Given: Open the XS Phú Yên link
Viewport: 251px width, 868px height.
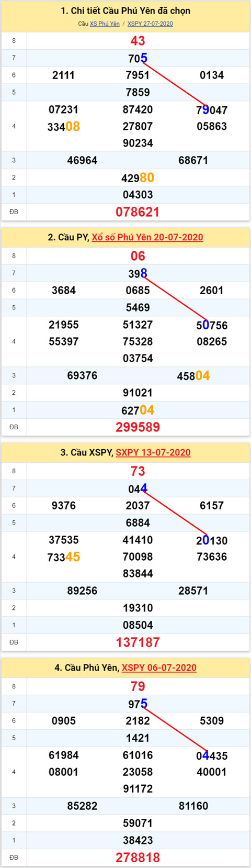Looking at the screenshot, I should 105,24.
